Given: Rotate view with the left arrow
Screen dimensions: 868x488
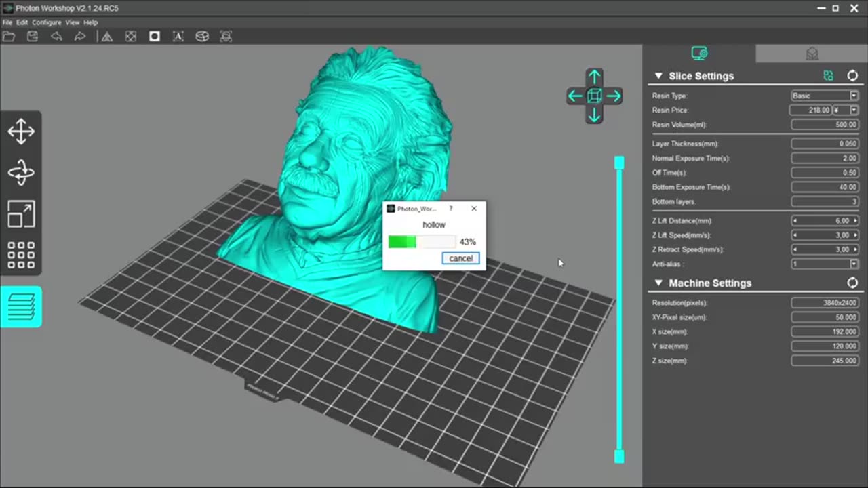Looking at the screenshot, I should [575, 96].
